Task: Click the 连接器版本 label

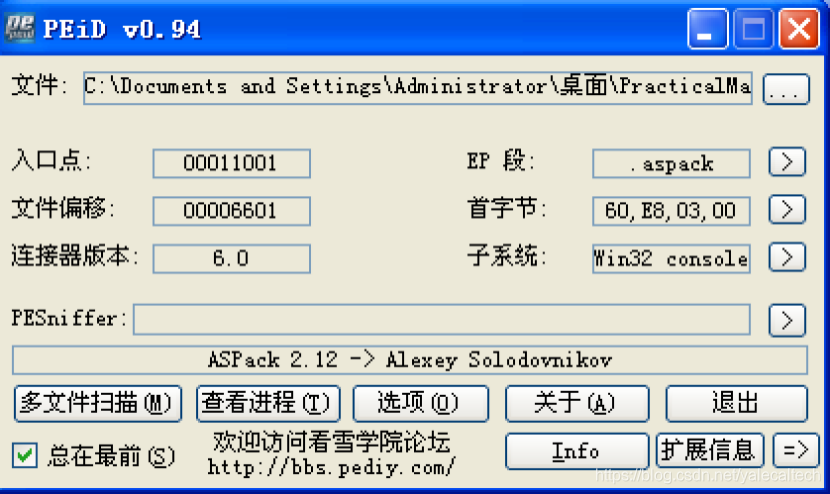Action: coord(75,255)
